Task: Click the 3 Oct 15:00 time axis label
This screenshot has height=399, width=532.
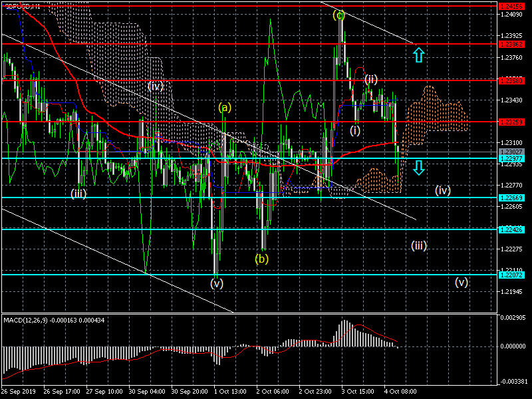Action: click(359, 391)
